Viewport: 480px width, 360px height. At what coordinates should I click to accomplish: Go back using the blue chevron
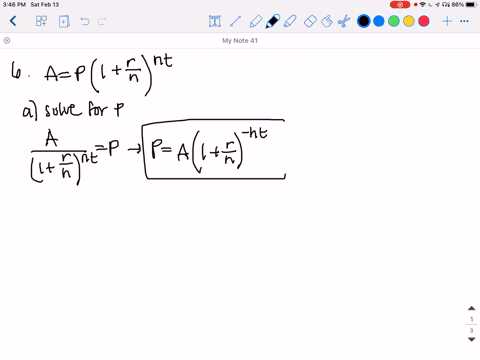[x=13, y=21]
